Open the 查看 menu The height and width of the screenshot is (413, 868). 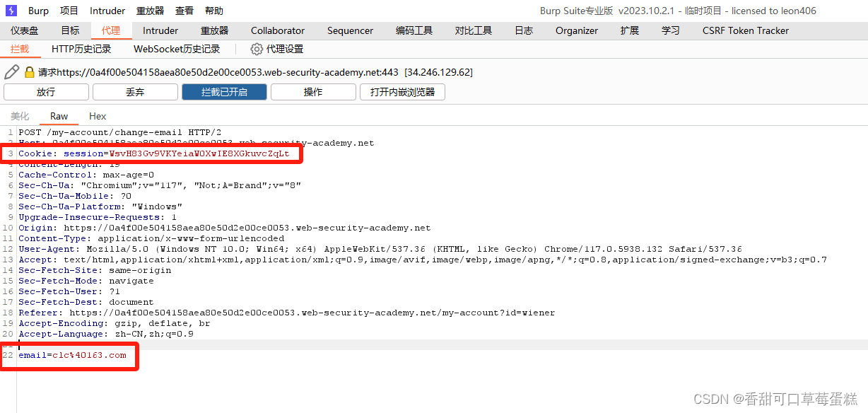pos(184,11)
